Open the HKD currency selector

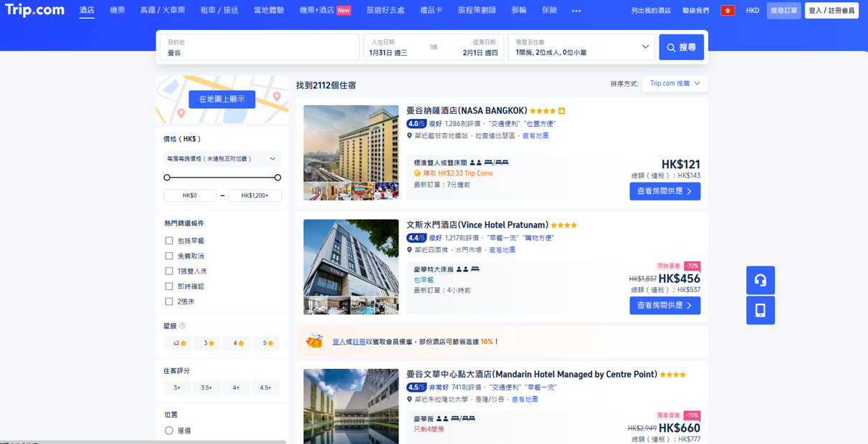coord(753,11)
